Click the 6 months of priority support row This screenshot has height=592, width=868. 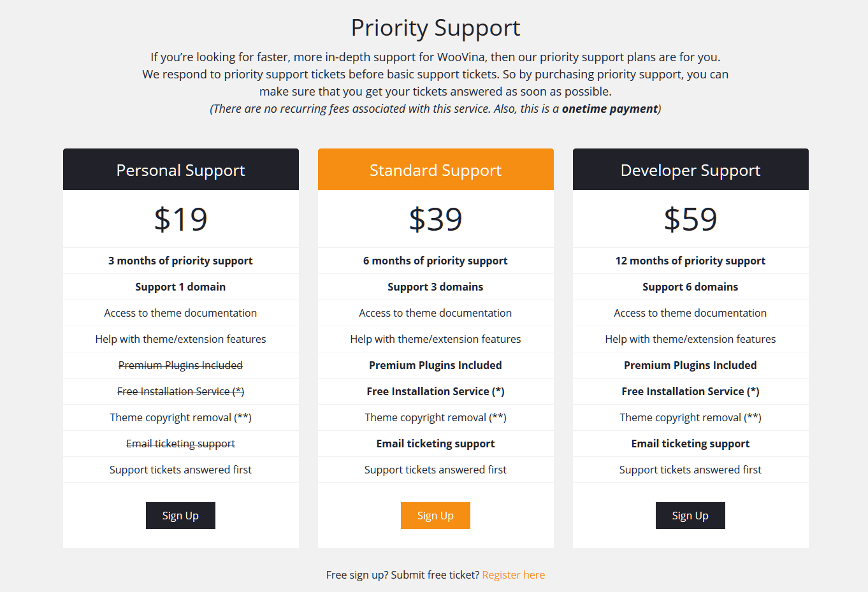[x=436, y=261]
